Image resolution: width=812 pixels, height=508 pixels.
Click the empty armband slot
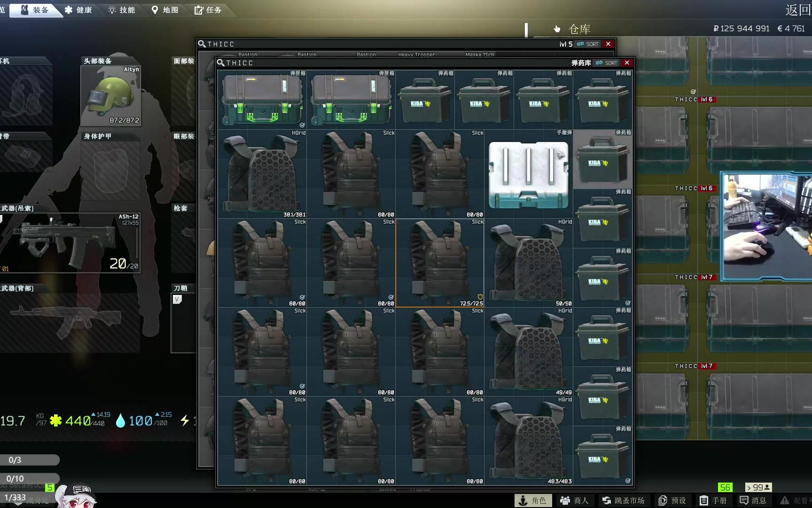(x=26, y=156)
